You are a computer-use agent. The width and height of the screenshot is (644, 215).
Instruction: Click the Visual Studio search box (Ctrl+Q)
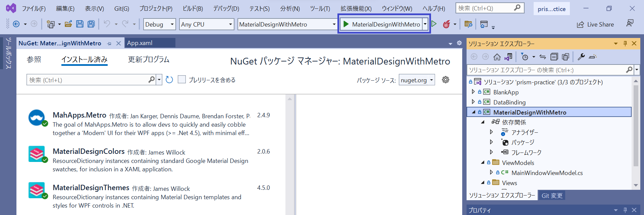pos(490,8)
